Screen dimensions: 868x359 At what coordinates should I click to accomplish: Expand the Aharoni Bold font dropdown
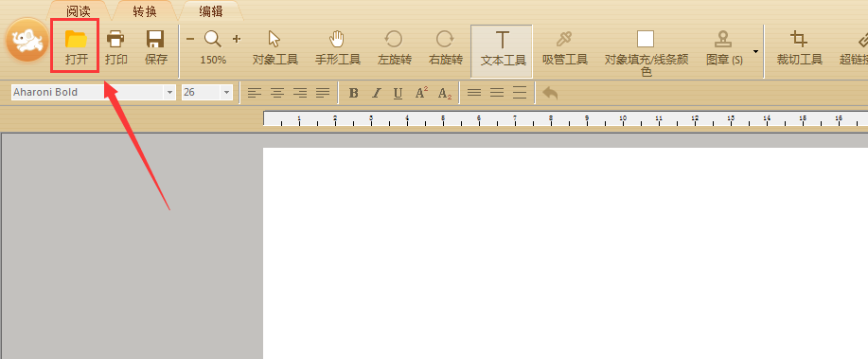(x=170, y=93)
